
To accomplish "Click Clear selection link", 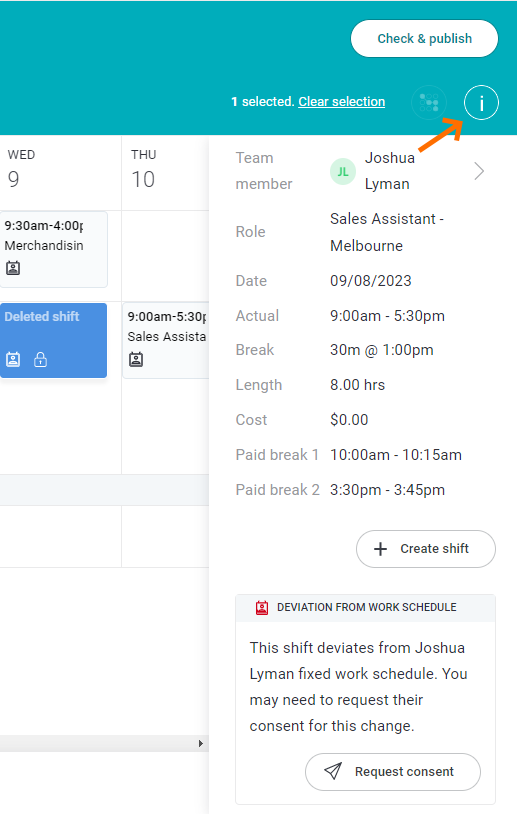I will (342, 102).
